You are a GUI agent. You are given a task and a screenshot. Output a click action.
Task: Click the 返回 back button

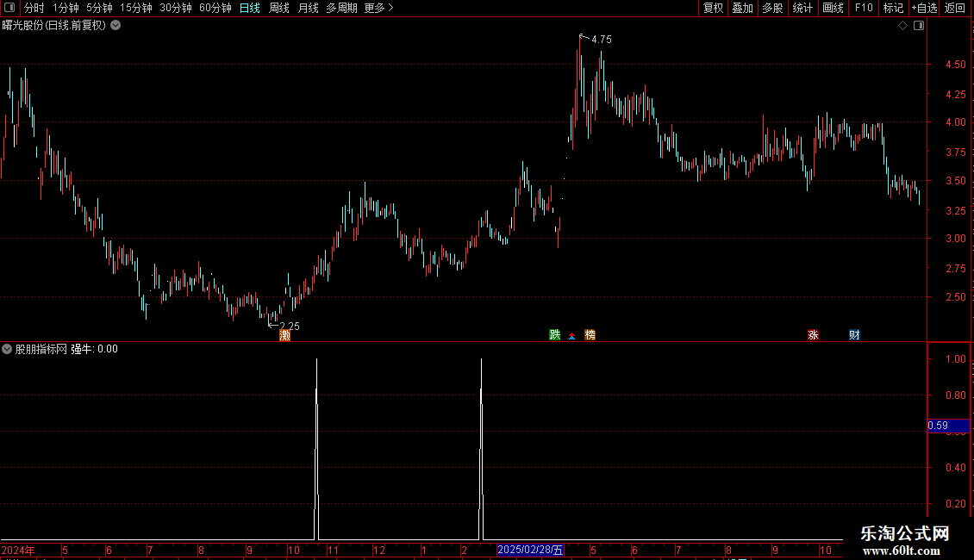point(955,8)
